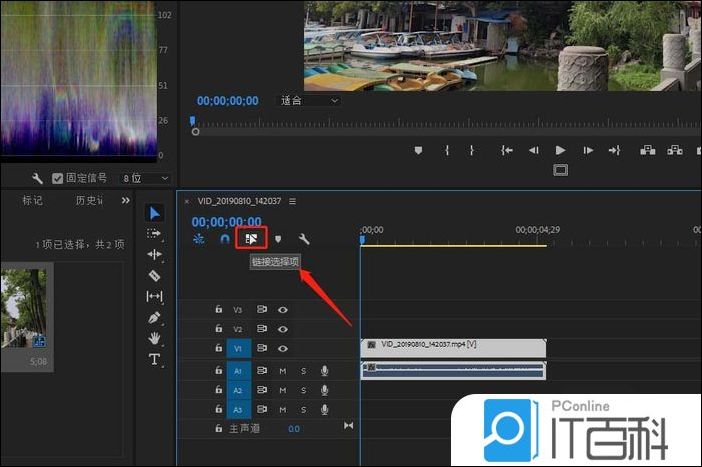Click the Linked Selection button
The height and width of the screenshot is (467, 702).
pyautogui.click(x=251, y=239)
